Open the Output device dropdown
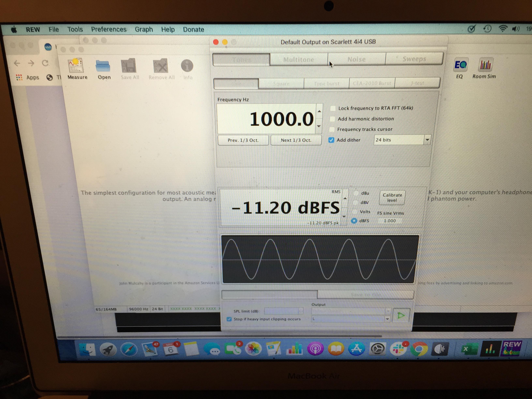532x399 pixels. [351, 311]
